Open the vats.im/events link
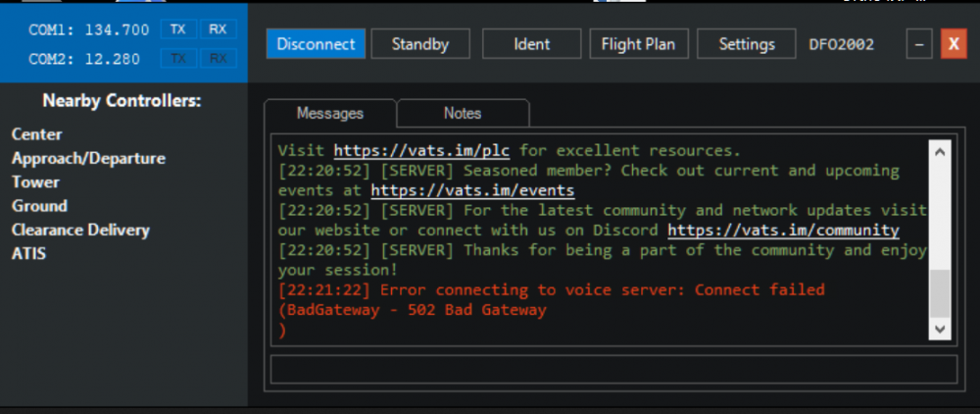 click(x=472, y=190)
